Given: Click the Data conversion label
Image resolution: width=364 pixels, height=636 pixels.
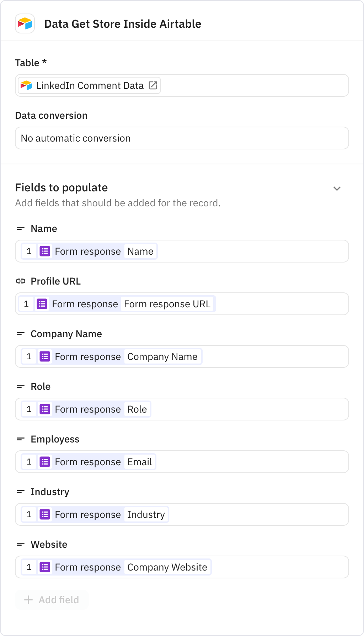Looking at the screenshot, I should click(51, 116).
